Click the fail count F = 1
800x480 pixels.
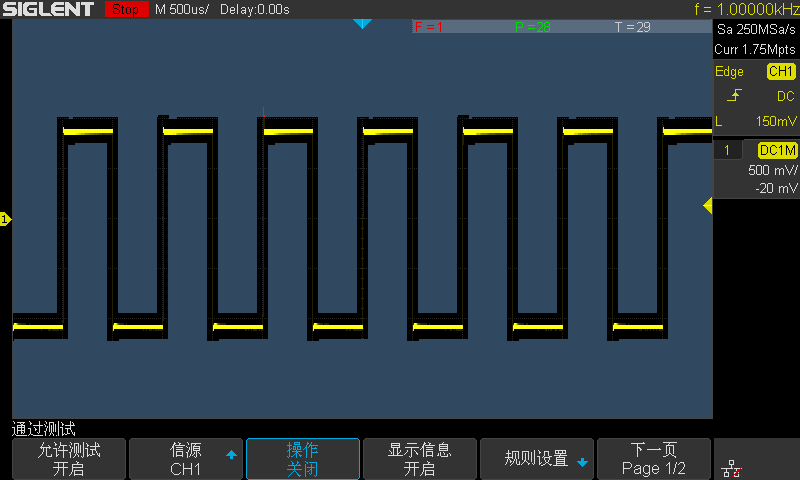coord(429,27)
